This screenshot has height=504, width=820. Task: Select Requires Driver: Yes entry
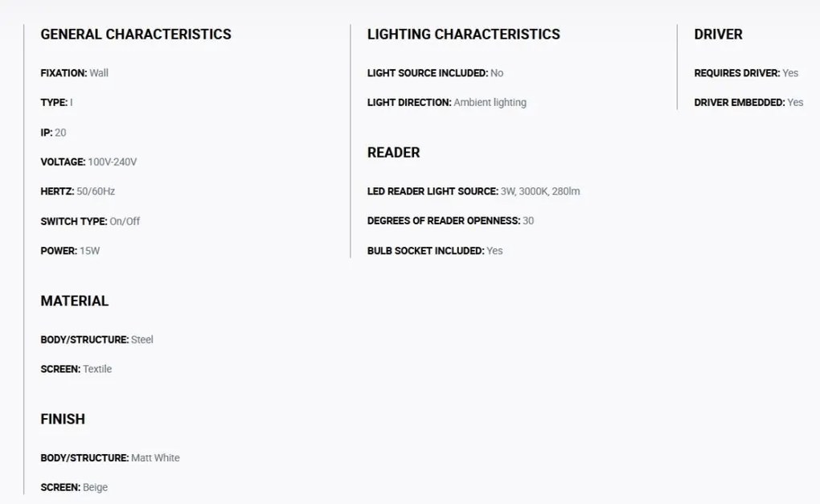(746, 73)
